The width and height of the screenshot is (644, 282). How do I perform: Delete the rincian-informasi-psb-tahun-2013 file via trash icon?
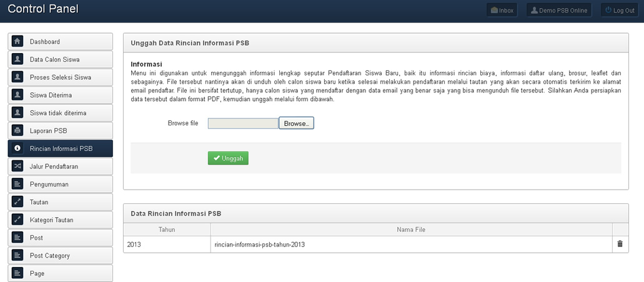click(620, 244)
